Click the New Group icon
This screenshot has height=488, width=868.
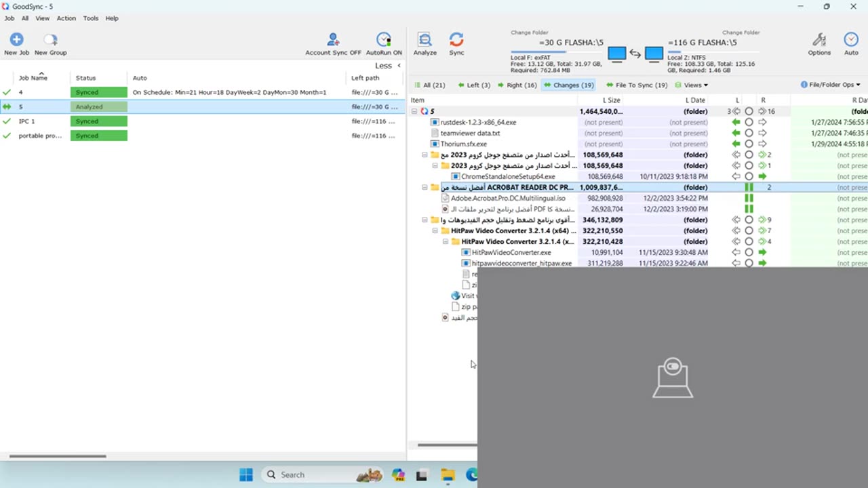point(50,40)
